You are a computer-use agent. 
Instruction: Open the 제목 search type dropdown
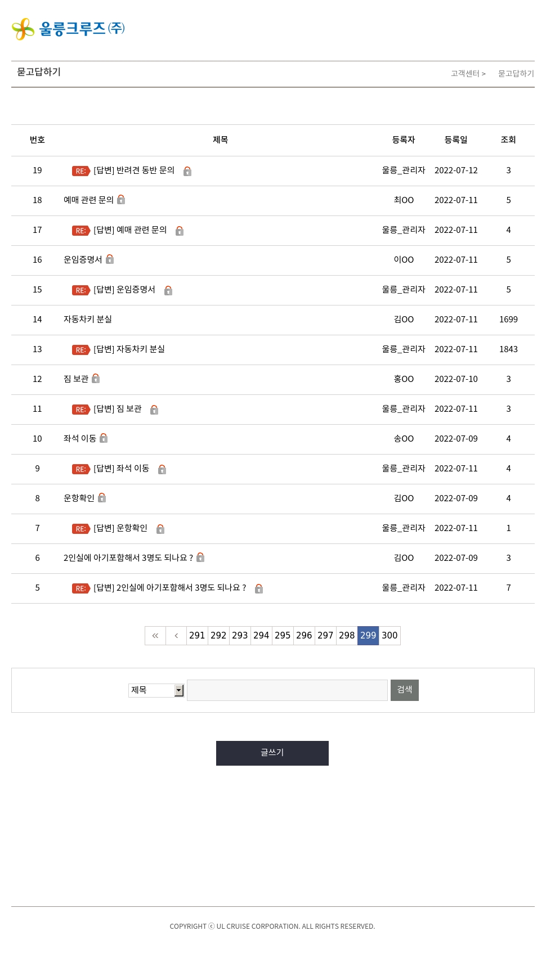tap(156, 690)
